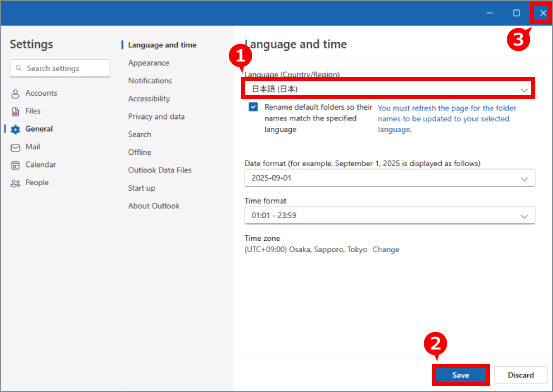This screenshot has height=392, width=553.
Task: Select the Files page icon
Action: tap(15, 111)
